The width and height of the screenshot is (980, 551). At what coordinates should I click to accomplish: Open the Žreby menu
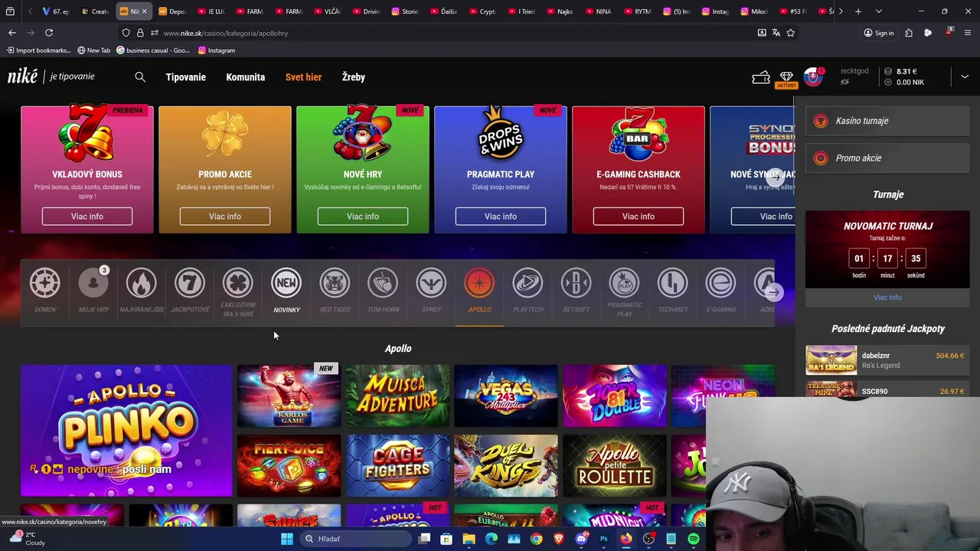(354, 77)
